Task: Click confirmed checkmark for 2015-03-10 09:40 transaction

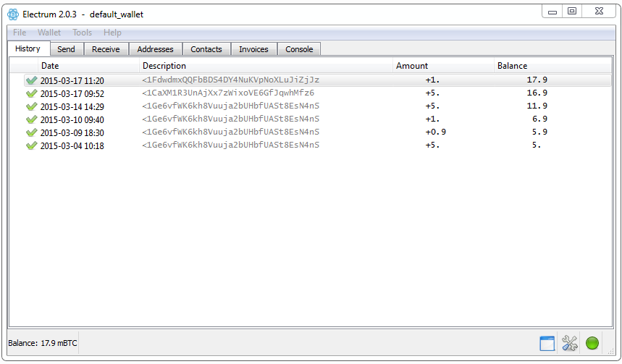Action: pyautogui.click(x=31, y=119)
